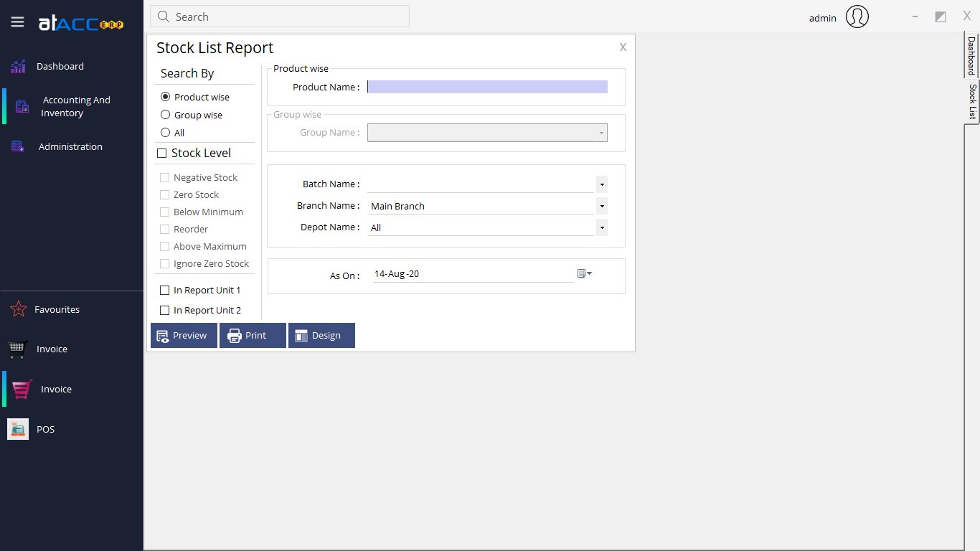Select the Group wise search option

[x=166, y=115]
